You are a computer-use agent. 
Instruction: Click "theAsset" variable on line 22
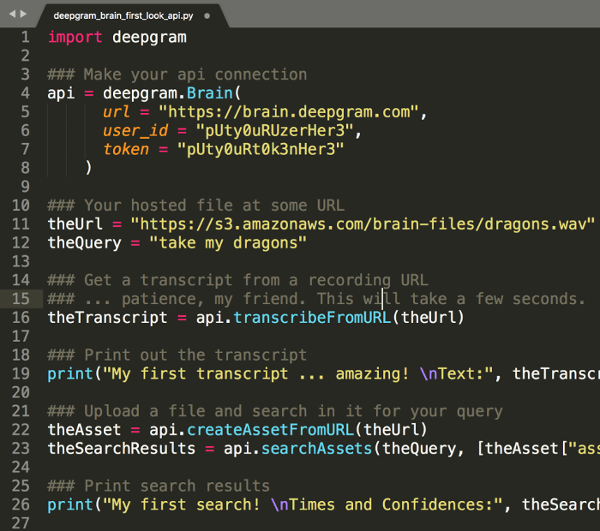(84, 430)
